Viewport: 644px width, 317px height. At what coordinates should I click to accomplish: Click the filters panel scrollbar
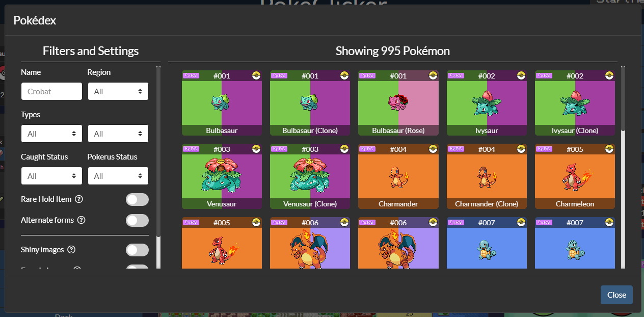pos(158,151)
